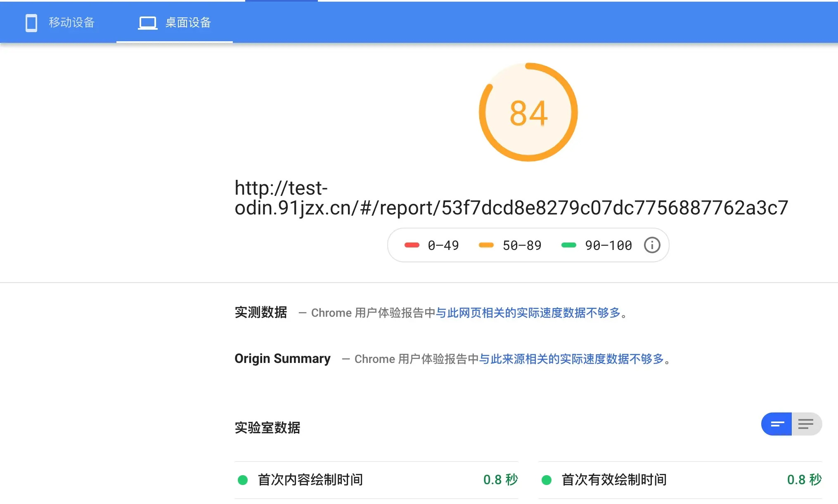Click the green dot beside 首次内容绘制时间
838x504 pixels.
pyautogui.click(x=243, y=480)
